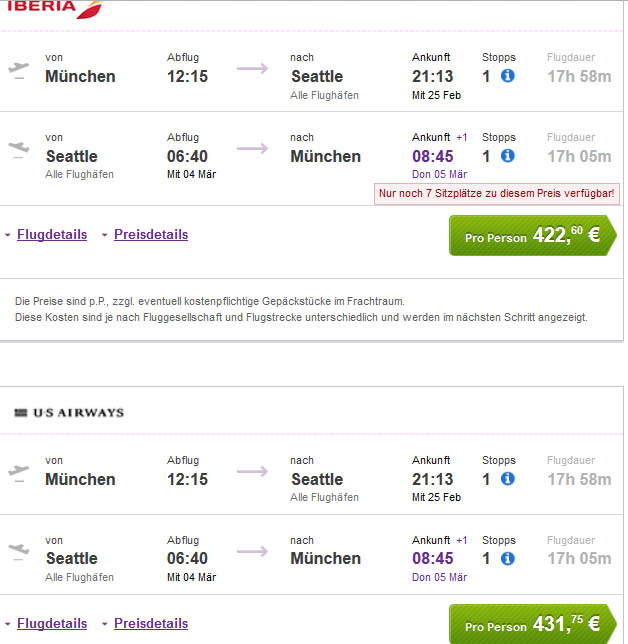Click departing plane icon in US Airways outbound row
628x644 pixels.
pos(19,472)
